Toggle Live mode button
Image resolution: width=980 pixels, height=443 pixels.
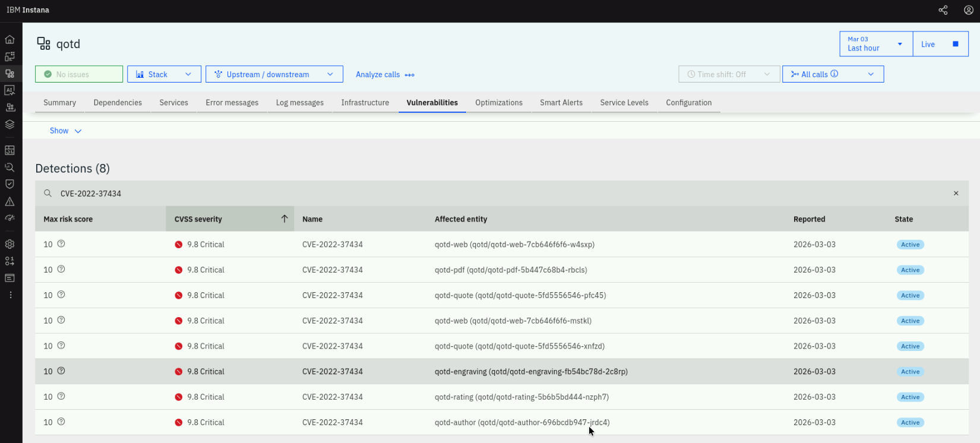(940, 45)
